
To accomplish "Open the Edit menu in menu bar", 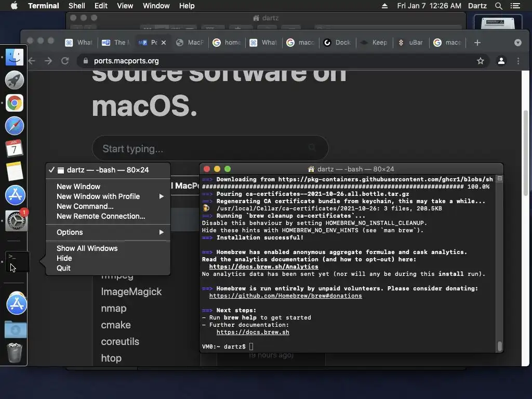I will [x=101, y=6].
